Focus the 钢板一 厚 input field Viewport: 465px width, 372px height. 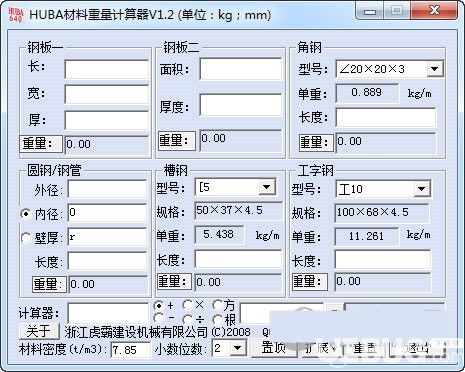(107, 120)
